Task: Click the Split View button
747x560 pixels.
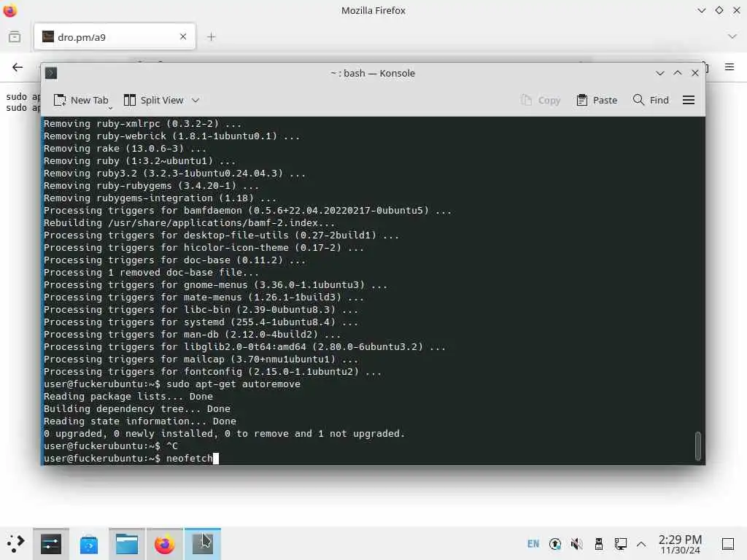Action: click(x=153, y=100)
